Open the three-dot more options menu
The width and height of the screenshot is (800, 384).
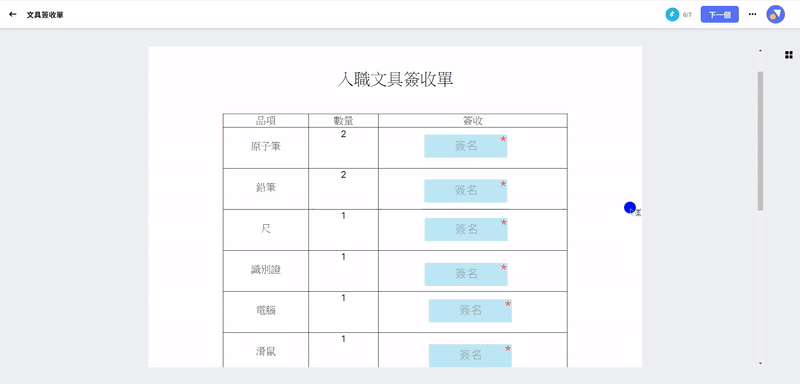[x=752, y=15]
